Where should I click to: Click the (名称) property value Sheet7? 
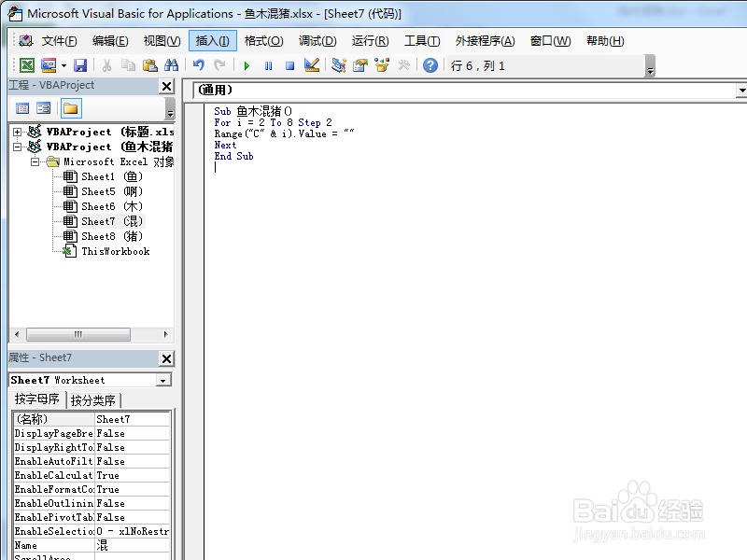(133, 419)
